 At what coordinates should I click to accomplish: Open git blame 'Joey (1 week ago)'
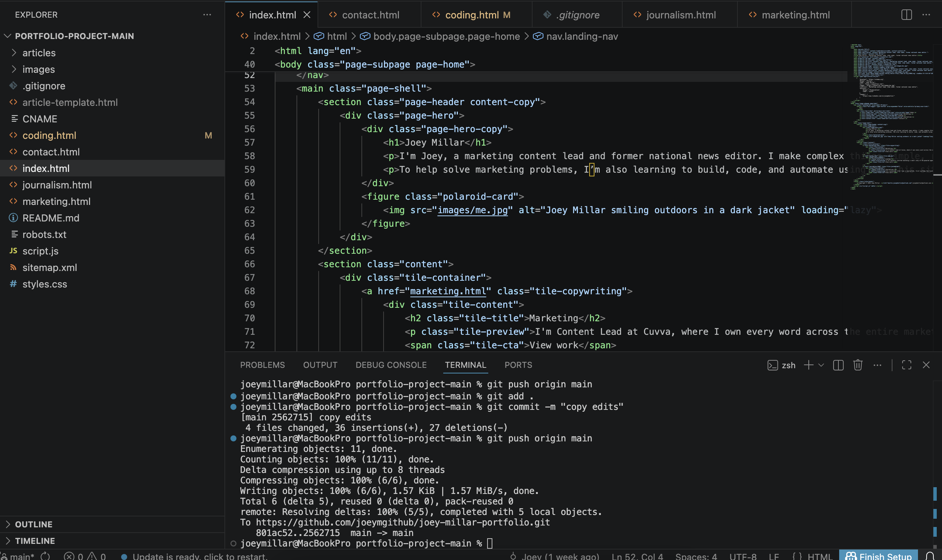coord(554,556)
